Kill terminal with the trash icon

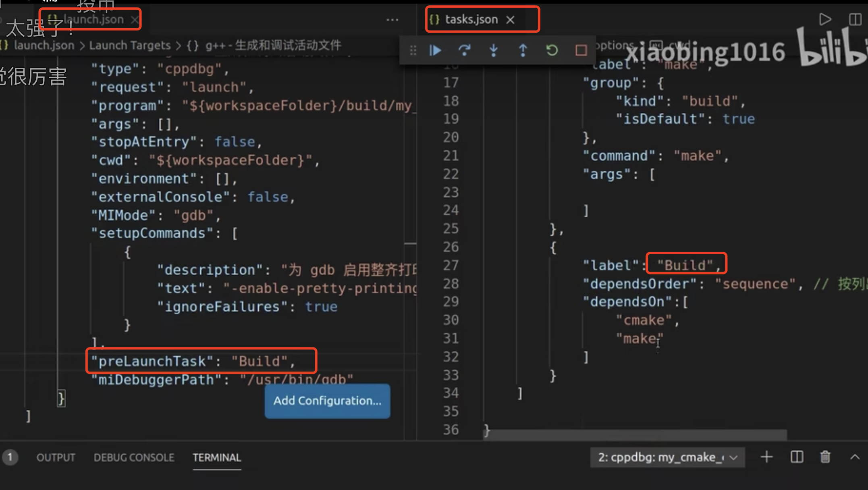point(825,457)
